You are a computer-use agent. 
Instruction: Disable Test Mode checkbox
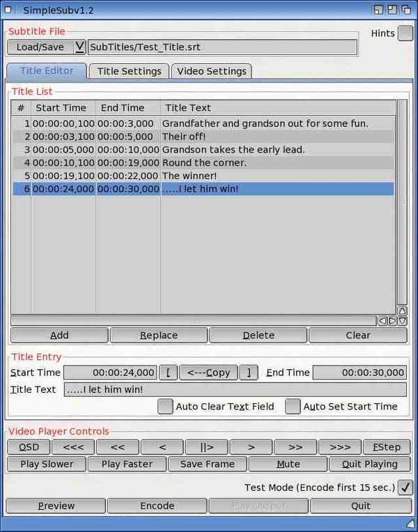point(405,487)
